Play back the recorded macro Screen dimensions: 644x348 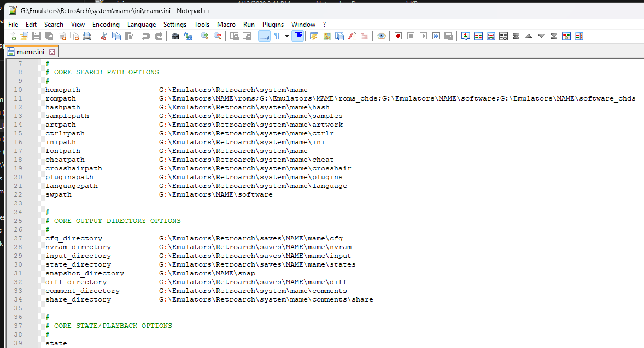click(424, 37)
